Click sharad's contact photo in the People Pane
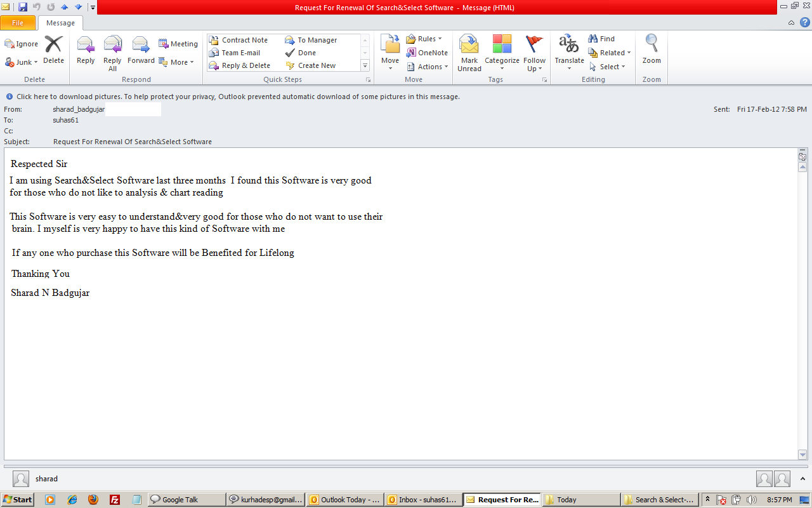The width and height of the screenshot is (812, 508). [21, 479]
